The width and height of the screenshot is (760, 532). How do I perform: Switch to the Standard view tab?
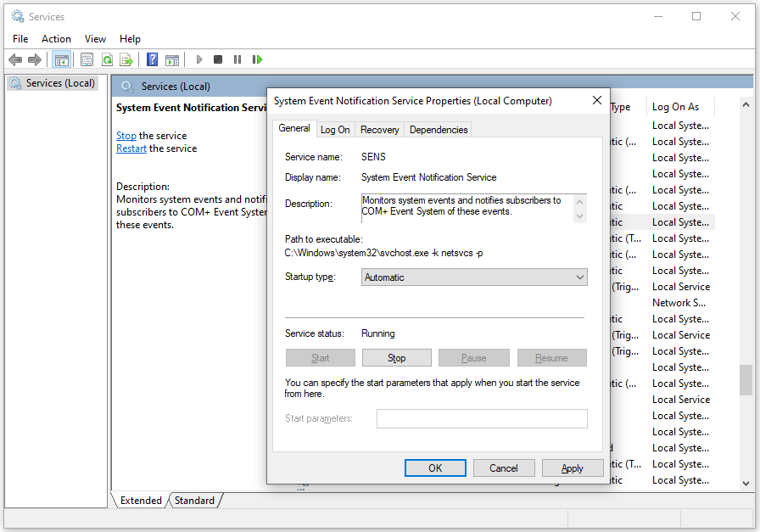[194, 501]
